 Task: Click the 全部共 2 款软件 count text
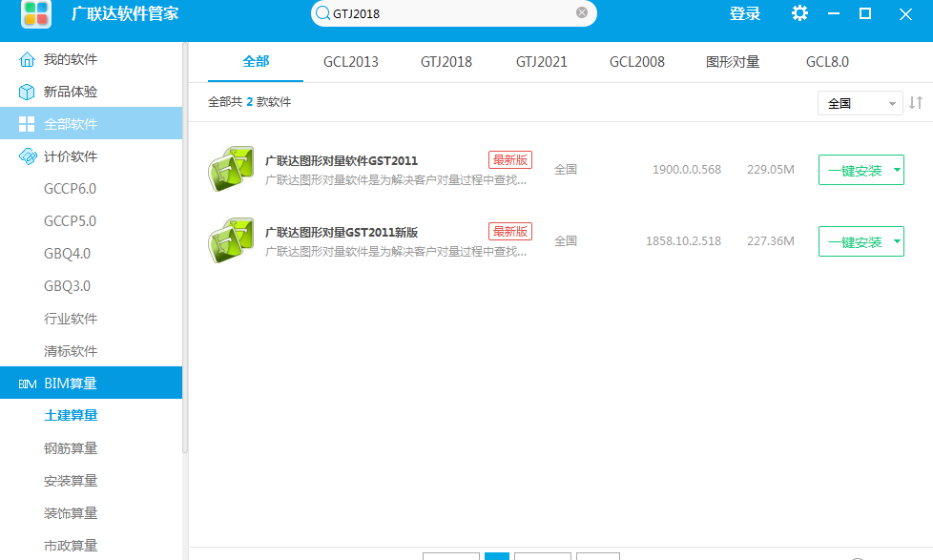(x=249, y=102)
